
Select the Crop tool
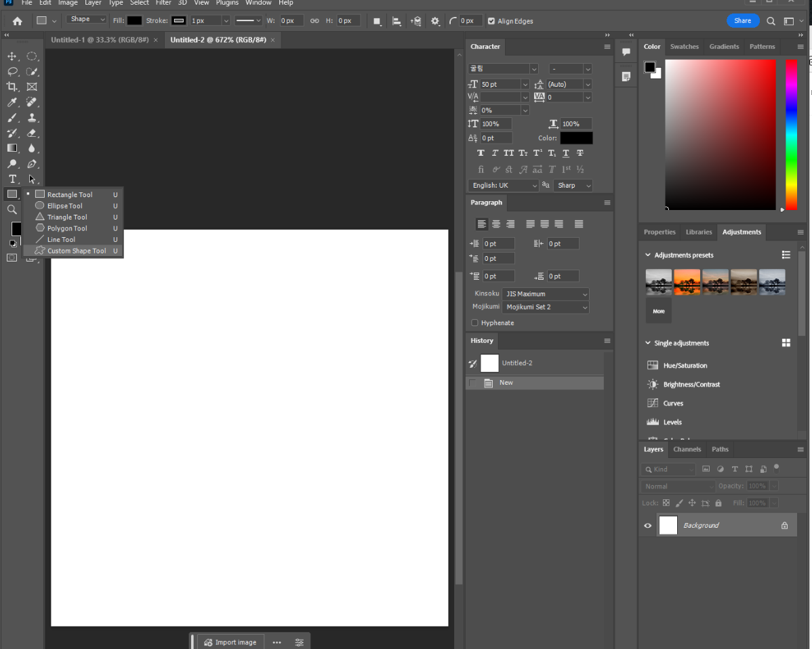[x=12, y=87]
